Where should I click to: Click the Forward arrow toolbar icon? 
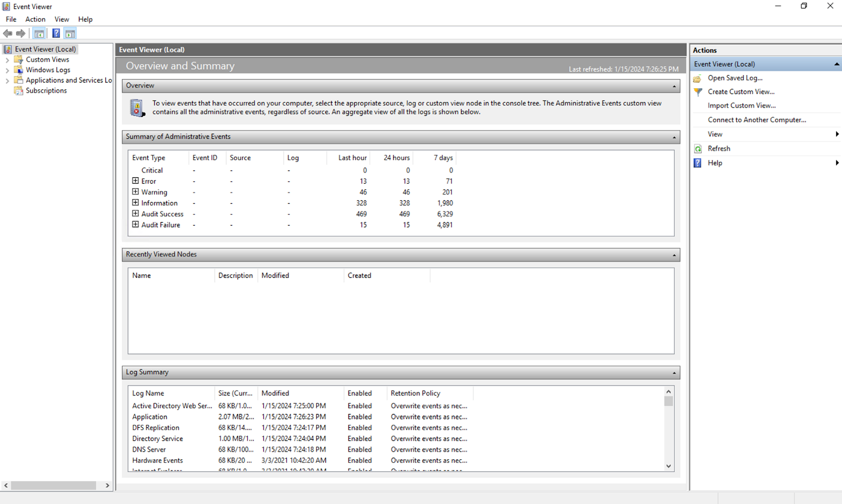[x=21, y=34]
